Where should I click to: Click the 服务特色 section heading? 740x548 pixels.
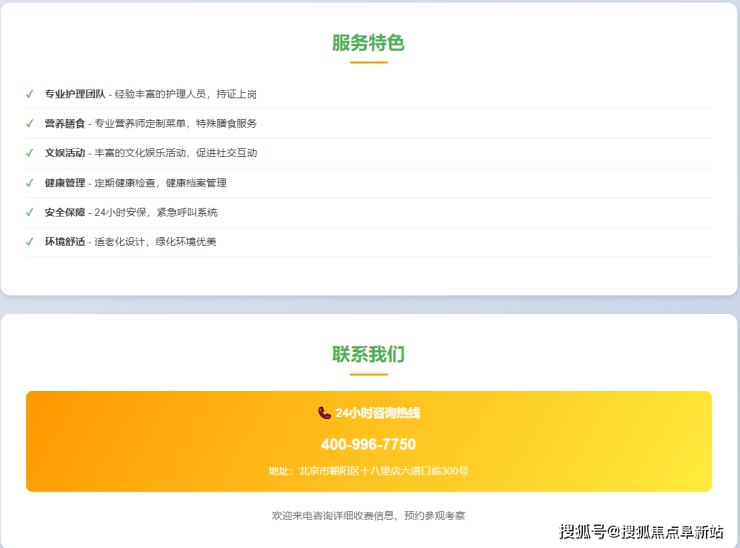(368, 43)
